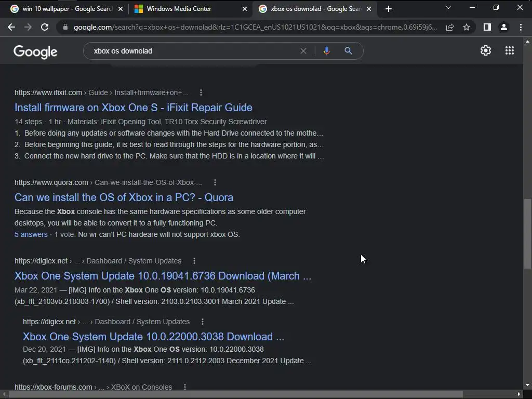Open the tab search dropdown

(448, 7)
